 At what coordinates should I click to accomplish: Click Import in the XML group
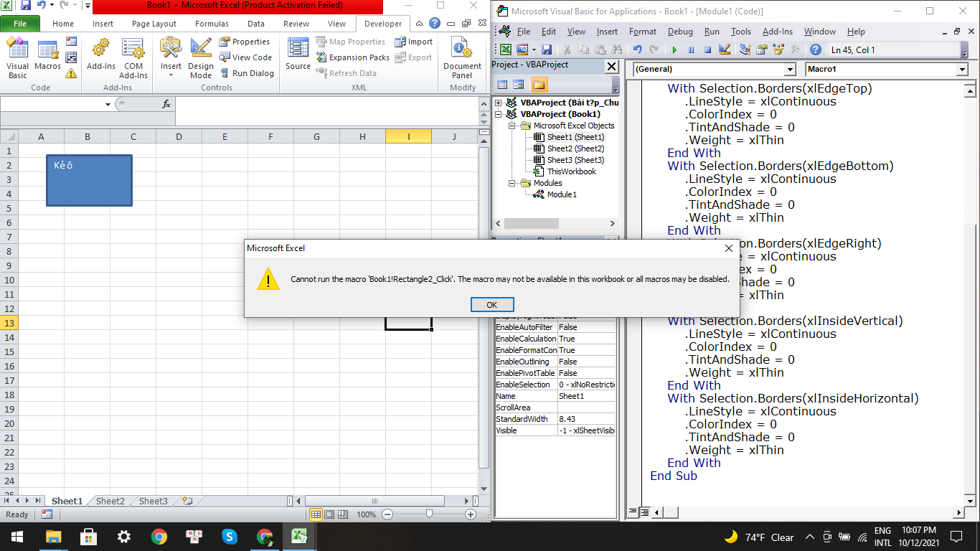point(413,42)
